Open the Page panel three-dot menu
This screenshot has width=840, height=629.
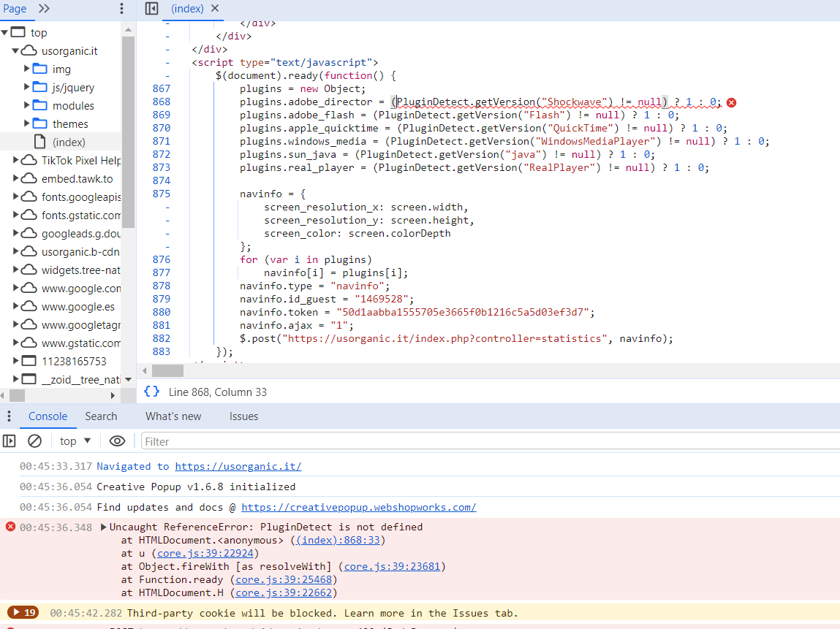coord(121,9)
